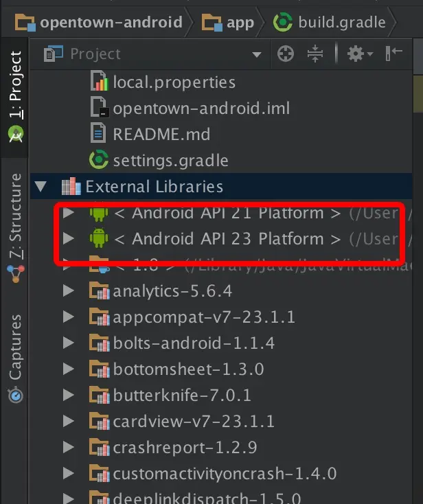Collapse the External Libraries node
This screenshot has width=423, height=504.
coord(41,187)
